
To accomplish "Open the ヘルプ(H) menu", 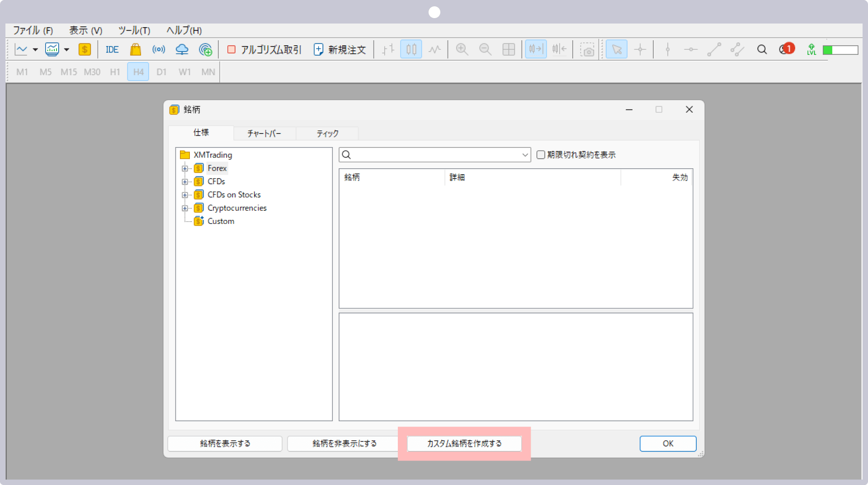I will (x=184, y=30).
